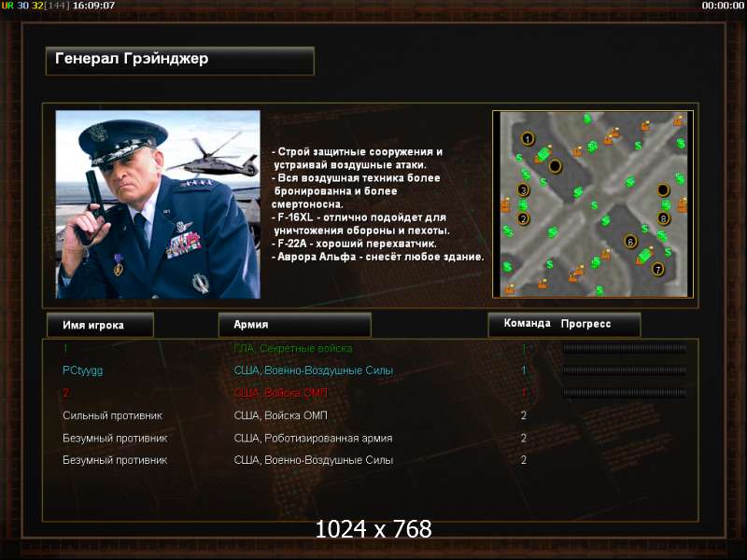Click start position marker 1 on minimap
This screenshot has width=747, height=560.
[x=528, y=139]
